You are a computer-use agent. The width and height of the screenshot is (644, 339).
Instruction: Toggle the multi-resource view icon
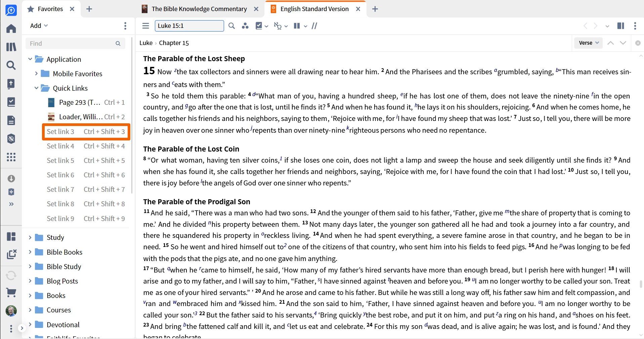click(621, 26)
